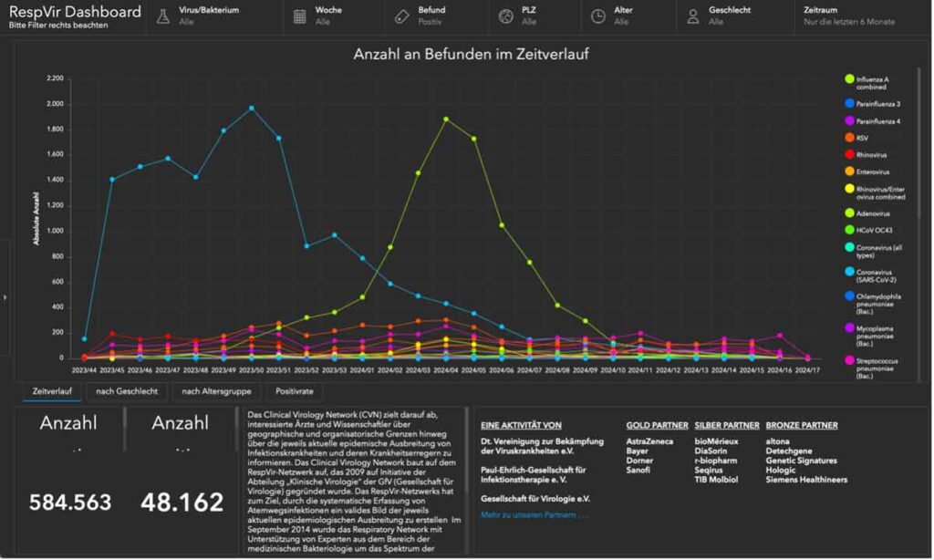Image resolution: width=934 pixels, height=560 pixels.
Task: Toggle Mycoplasma pneumoniae legend series
Action: pos(872,336)
